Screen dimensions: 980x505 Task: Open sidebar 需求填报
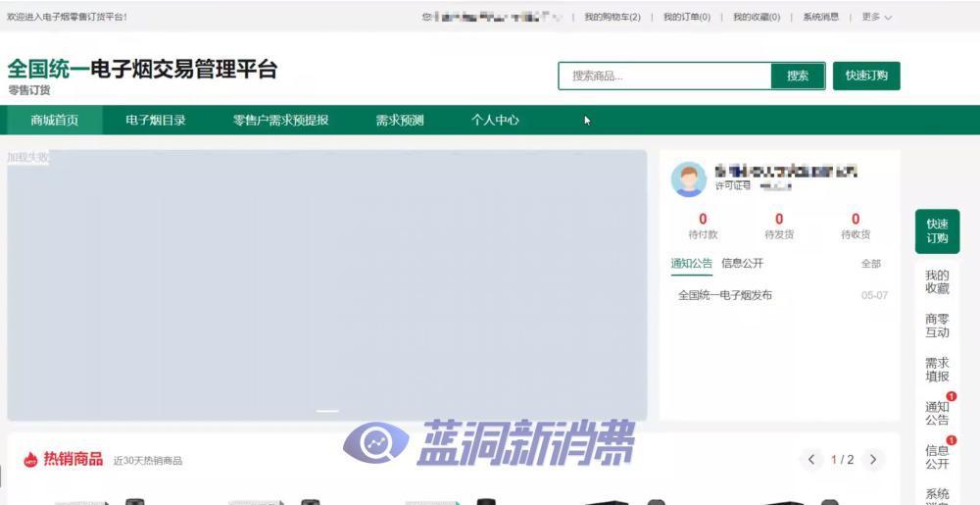(x=937, y=370)
